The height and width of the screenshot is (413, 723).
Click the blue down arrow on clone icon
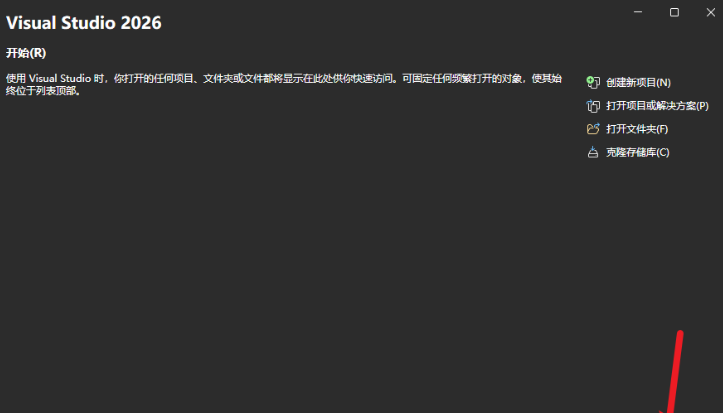tap(593, 148)
